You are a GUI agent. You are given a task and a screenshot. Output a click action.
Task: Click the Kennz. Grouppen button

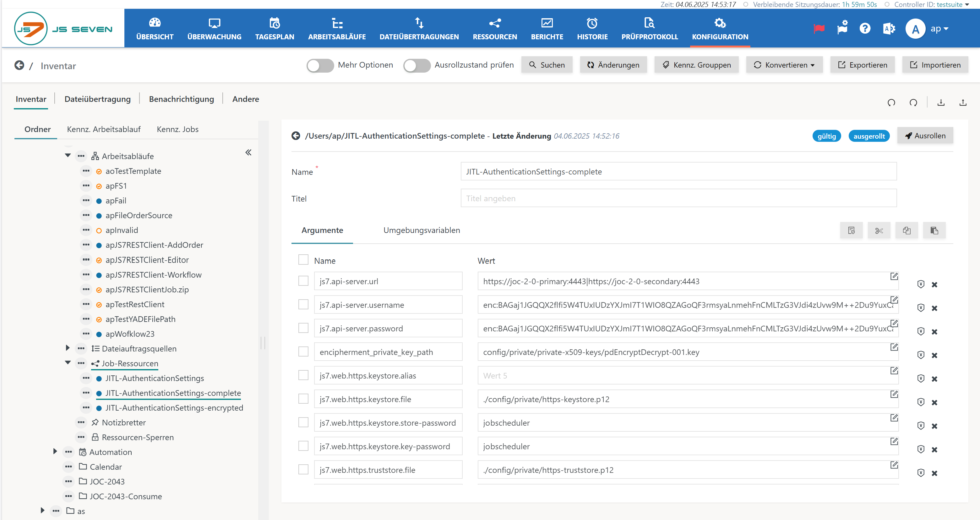[696, 65]
